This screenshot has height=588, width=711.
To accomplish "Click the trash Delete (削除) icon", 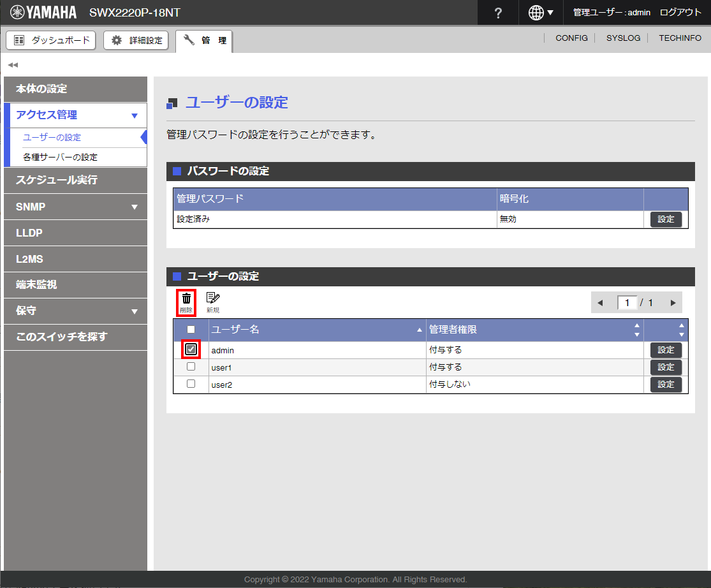I will point(186,302).
